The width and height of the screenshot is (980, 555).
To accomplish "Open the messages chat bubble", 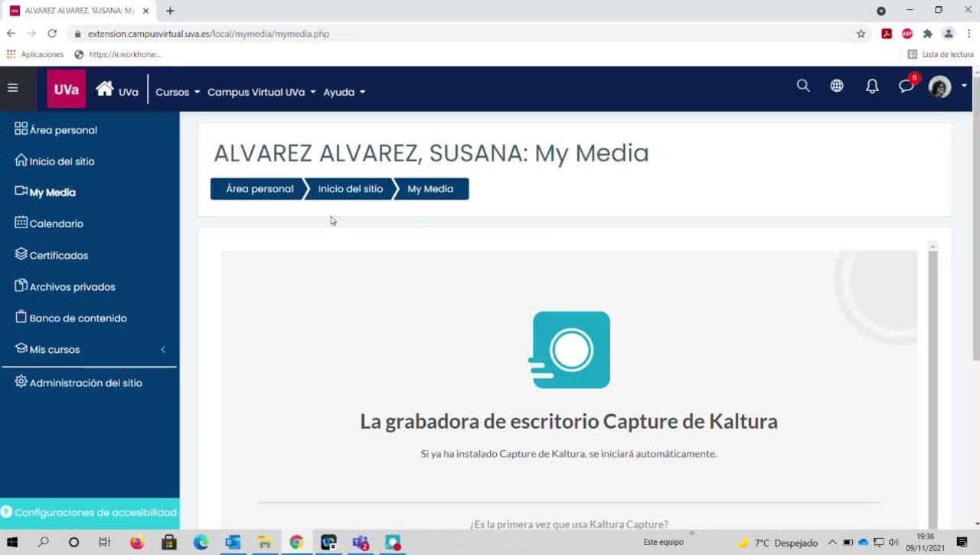I will click(x=907, y=86).
